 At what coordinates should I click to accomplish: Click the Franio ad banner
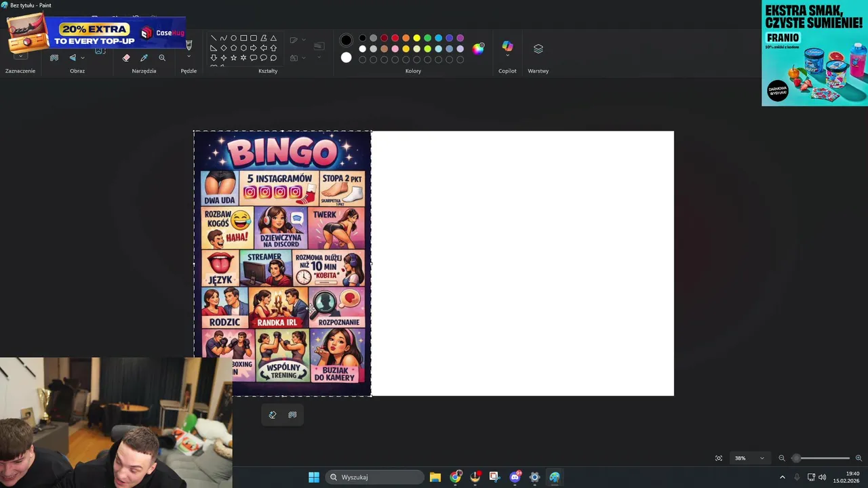click(814, 53)
